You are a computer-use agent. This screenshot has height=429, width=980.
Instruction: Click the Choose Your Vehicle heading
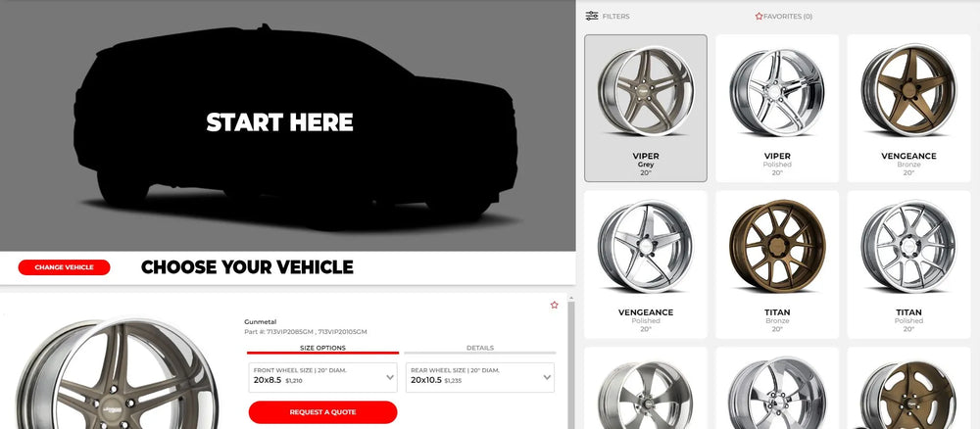click(247, 267)
